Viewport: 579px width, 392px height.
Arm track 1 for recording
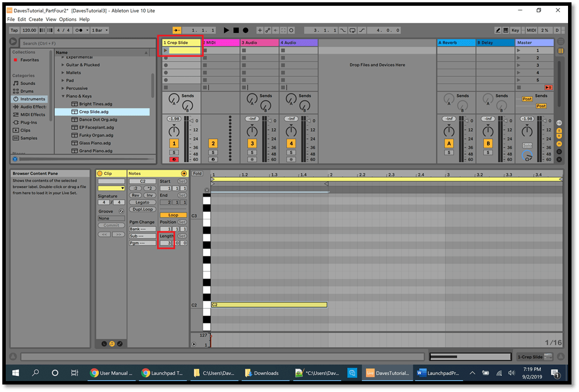[x=174, y=159]
